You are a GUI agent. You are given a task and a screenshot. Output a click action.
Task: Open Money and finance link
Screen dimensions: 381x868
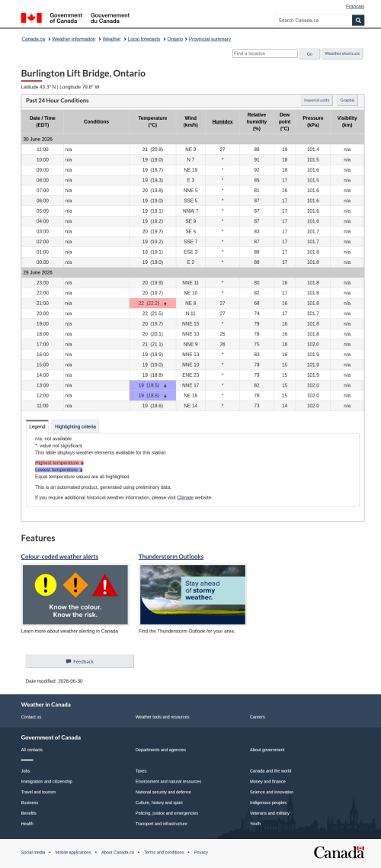pyautogui.click(x=267, y=782)
